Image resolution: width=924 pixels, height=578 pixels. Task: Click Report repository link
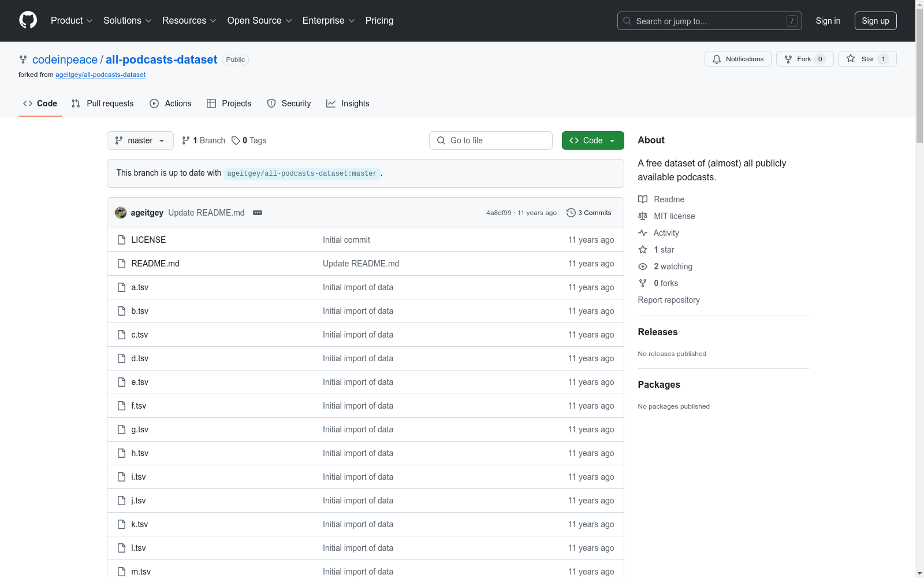coord(669,300)
